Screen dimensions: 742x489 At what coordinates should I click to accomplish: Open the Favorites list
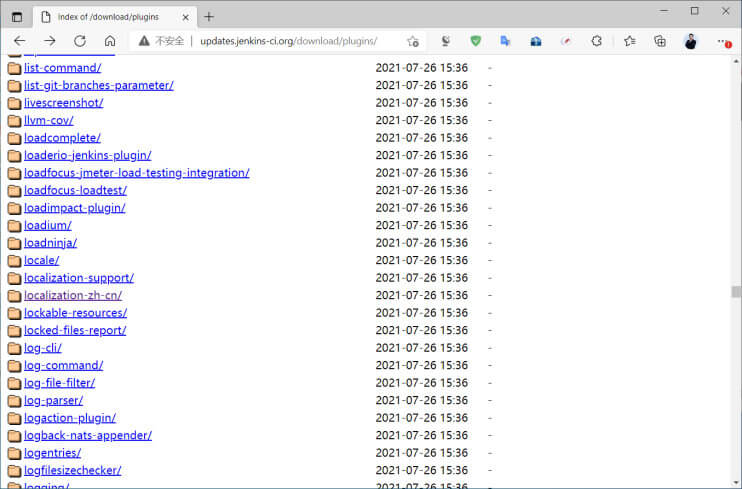[629, 41]
